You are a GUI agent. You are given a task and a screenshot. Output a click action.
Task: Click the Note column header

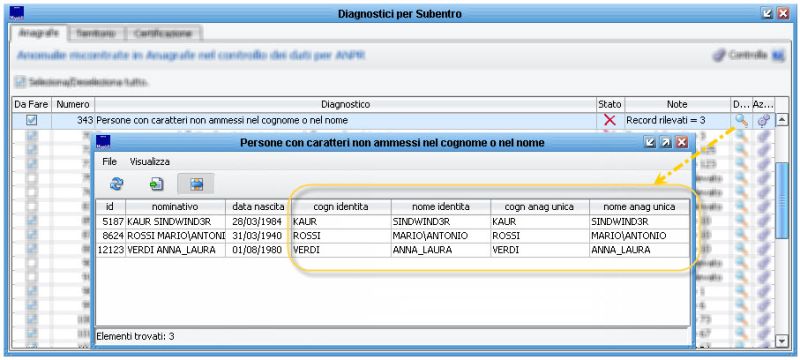coord(677,105)
